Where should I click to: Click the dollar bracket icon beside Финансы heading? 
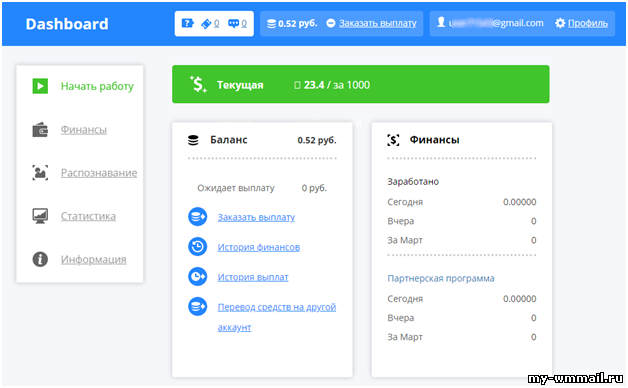pyautogui.click(x=393, y=140)
